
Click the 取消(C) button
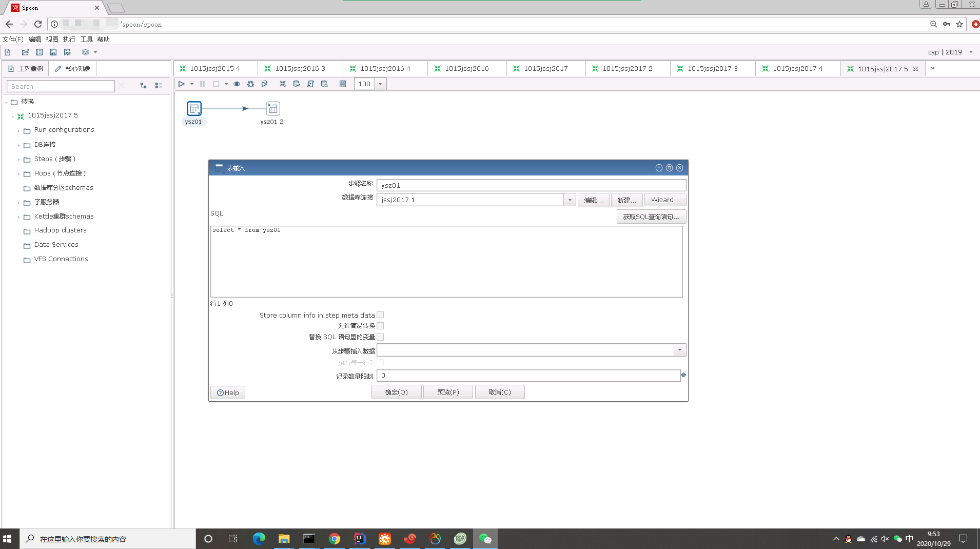(x=500, y=393)
